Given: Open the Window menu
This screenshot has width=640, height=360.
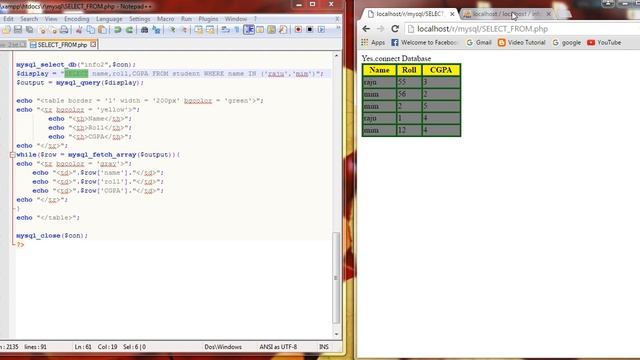Looking at the screenshot, I should coord(236,19).
